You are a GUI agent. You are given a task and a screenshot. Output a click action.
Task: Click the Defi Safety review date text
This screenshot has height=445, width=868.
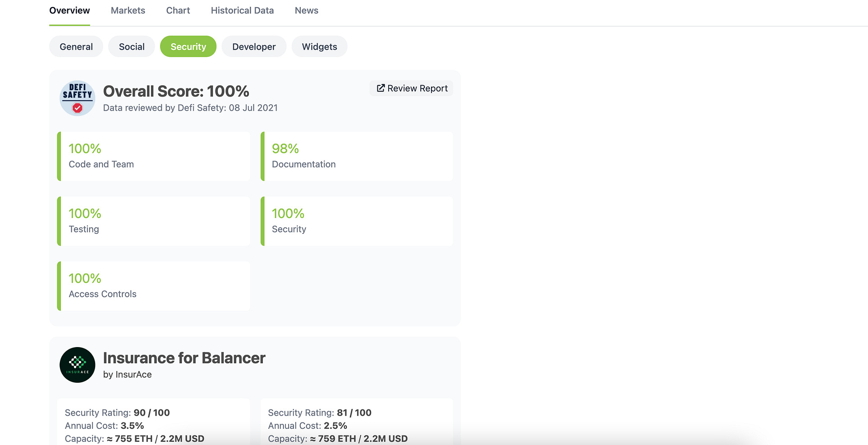(x=190, y=108)
